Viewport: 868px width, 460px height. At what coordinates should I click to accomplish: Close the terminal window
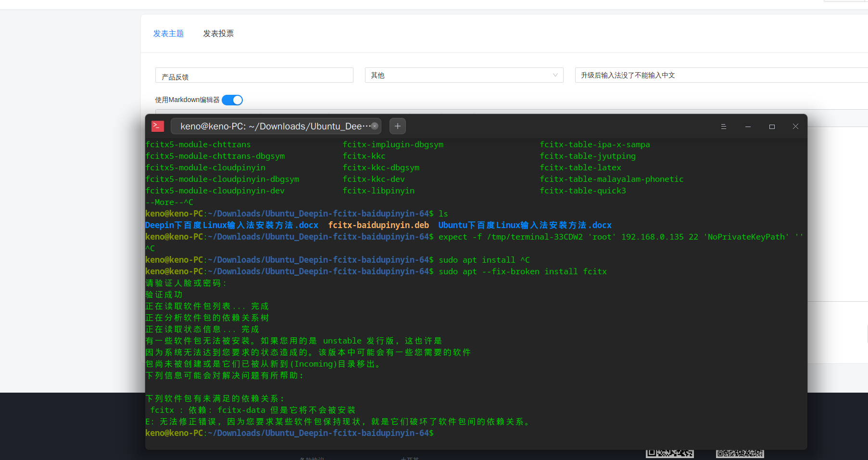(x=795, y=127)
